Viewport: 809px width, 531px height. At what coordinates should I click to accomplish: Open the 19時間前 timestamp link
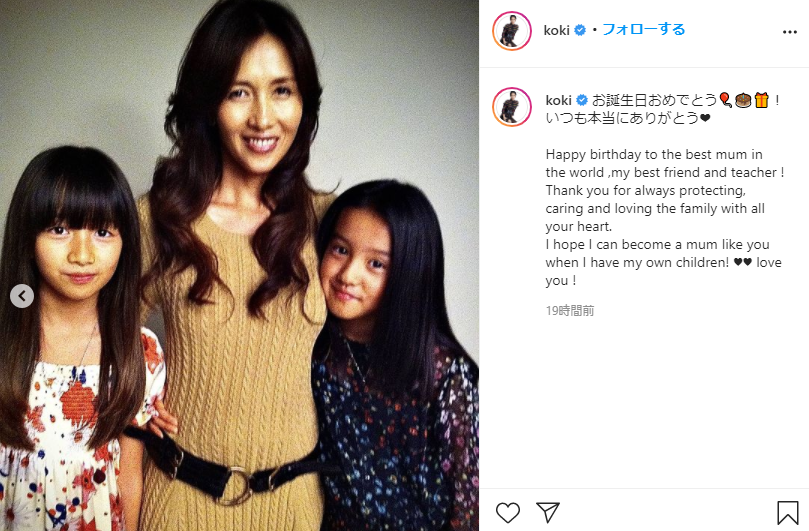point(570,311)
